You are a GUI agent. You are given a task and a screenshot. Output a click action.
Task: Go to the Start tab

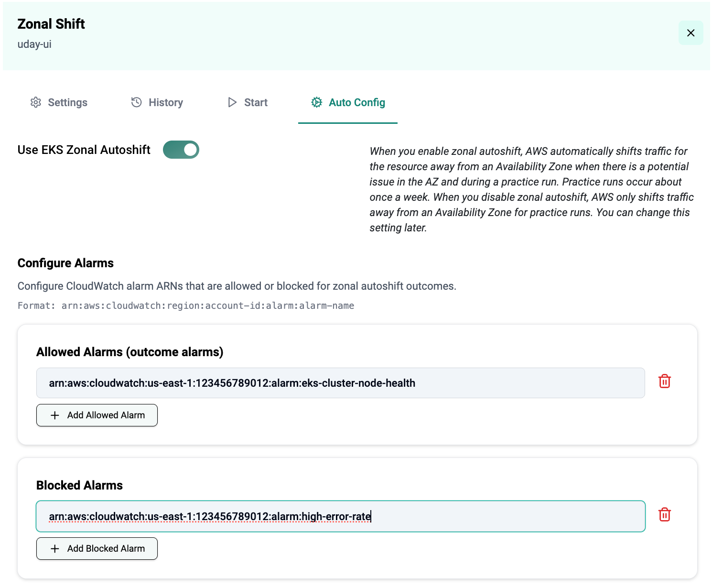pos(256,102)
